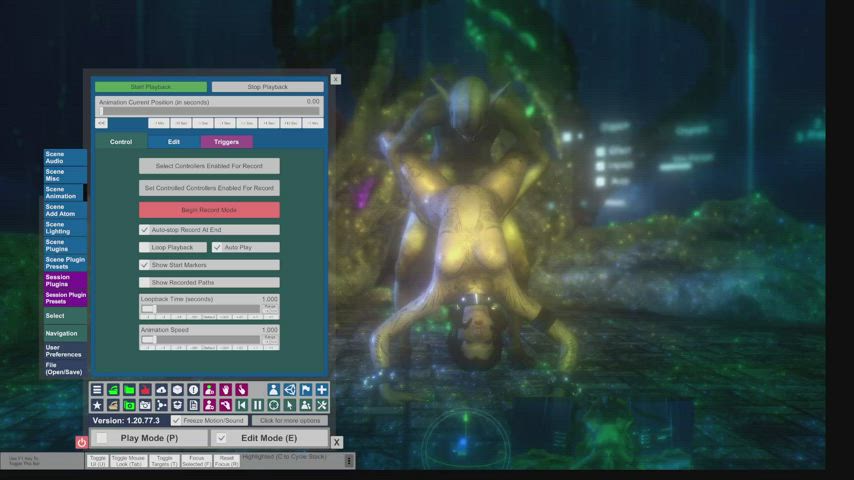Open the hamburger main menu icon
Viewport: 854px width, 480px height.
97,390
